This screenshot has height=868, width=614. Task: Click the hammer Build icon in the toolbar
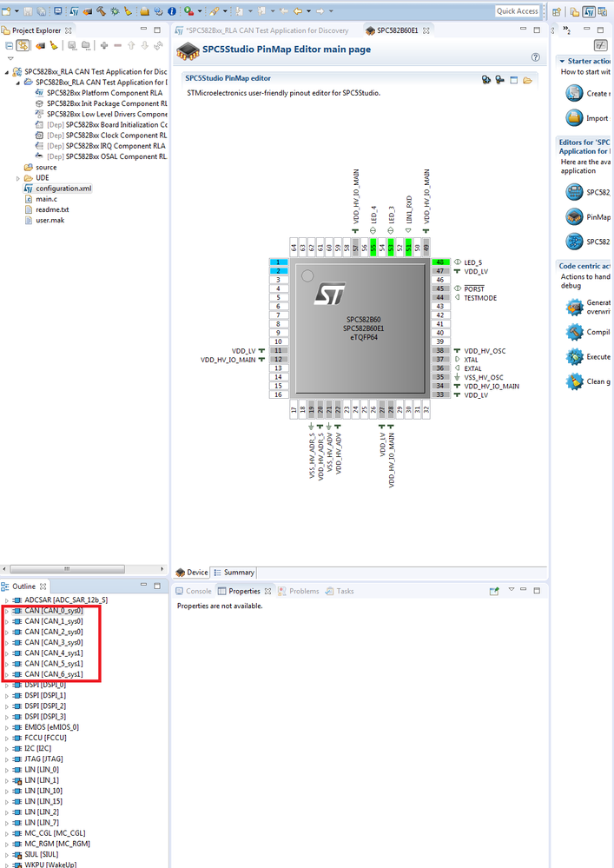tap(101, 11)
